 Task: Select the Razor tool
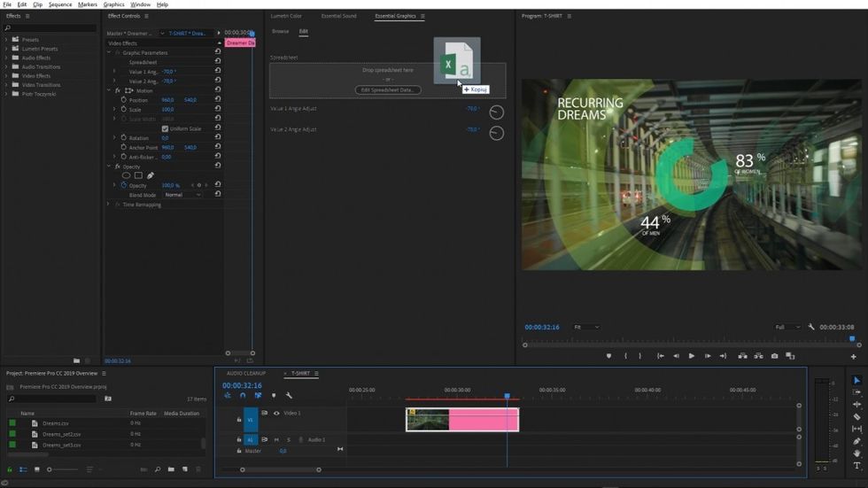coord(856,416)
